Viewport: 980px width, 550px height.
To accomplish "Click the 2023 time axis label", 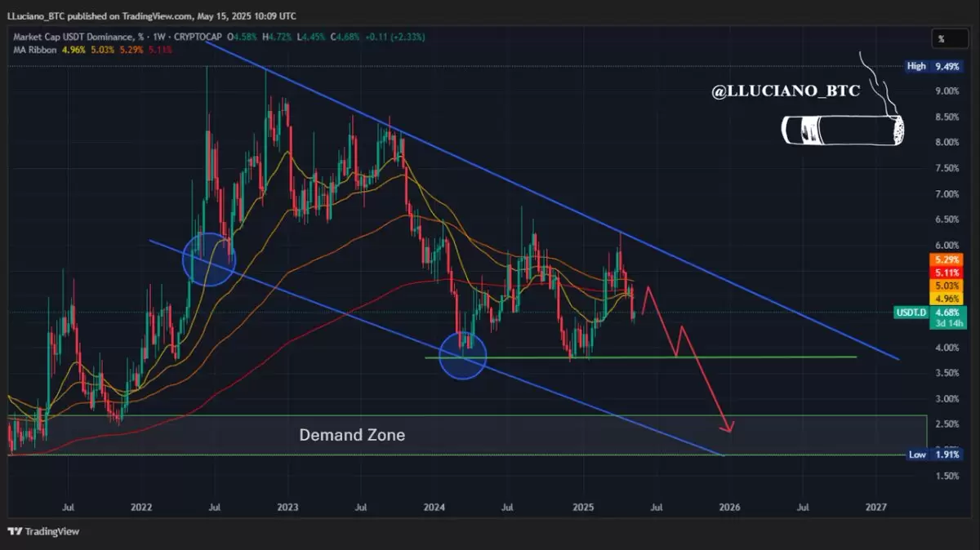I will pos(287,507).
